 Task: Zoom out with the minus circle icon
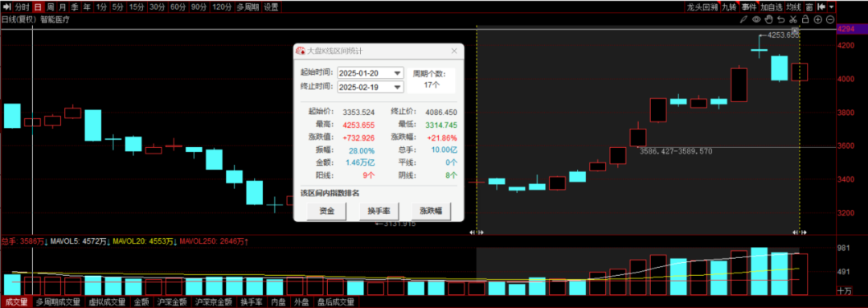[829, 19]
